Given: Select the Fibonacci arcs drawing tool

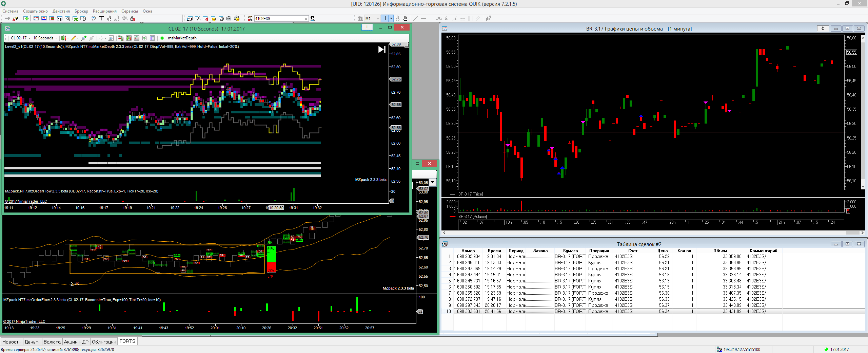Looking at the screenshot, I should click(x=439, y=18).
